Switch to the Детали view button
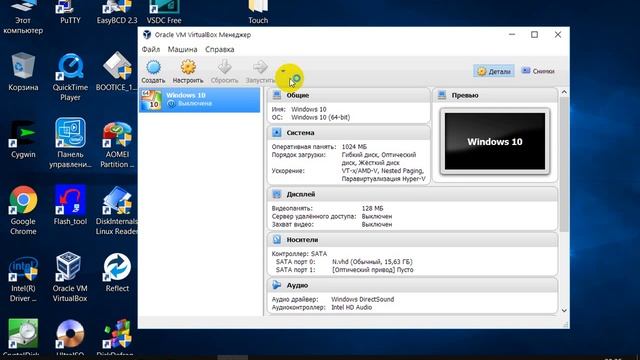Viewport: 640px width, 360px height. 494,71
